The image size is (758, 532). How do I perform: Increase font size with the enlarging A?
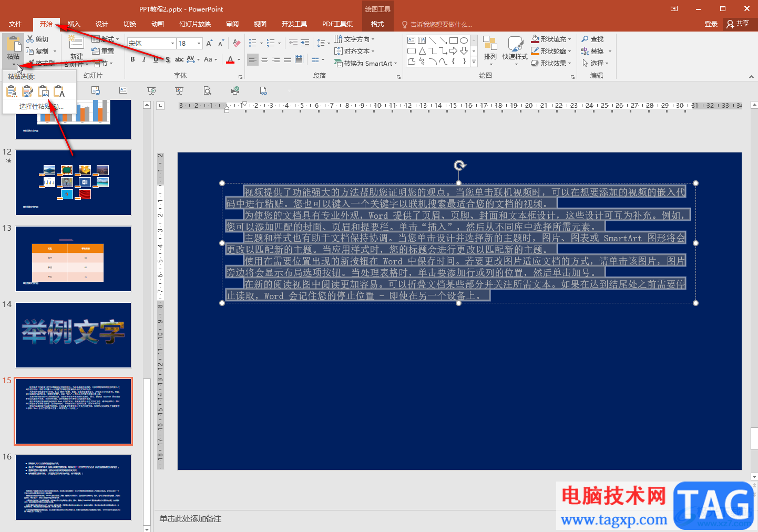[x=209, y=43]
